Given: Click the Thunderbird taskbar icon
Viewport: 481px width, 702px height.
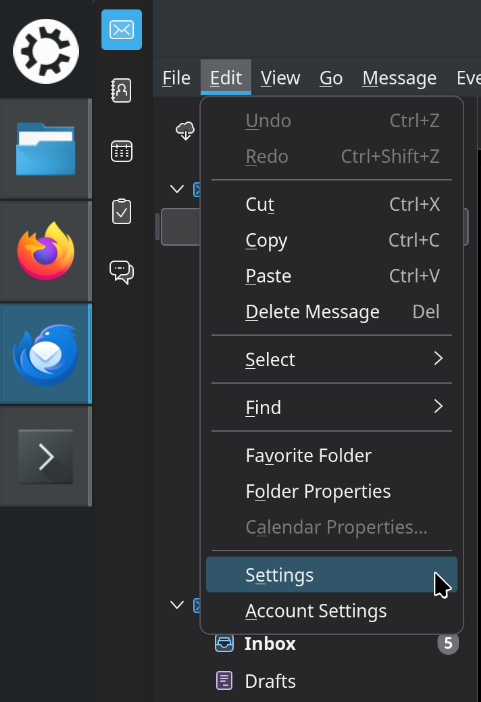Looking at the screenshot, I should [46, 354].
